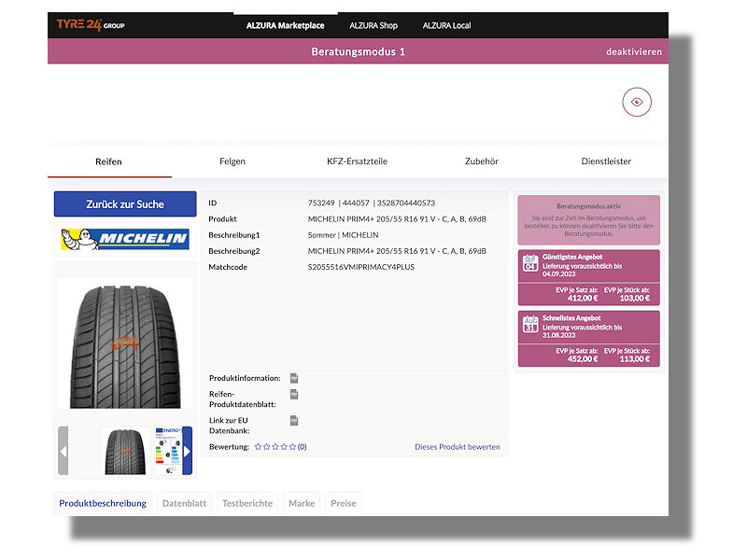Click Dieses Produkt bewerten link
The width and height of the screenshot is (747, 560).
pyautogui.click(x=458, y=447)
